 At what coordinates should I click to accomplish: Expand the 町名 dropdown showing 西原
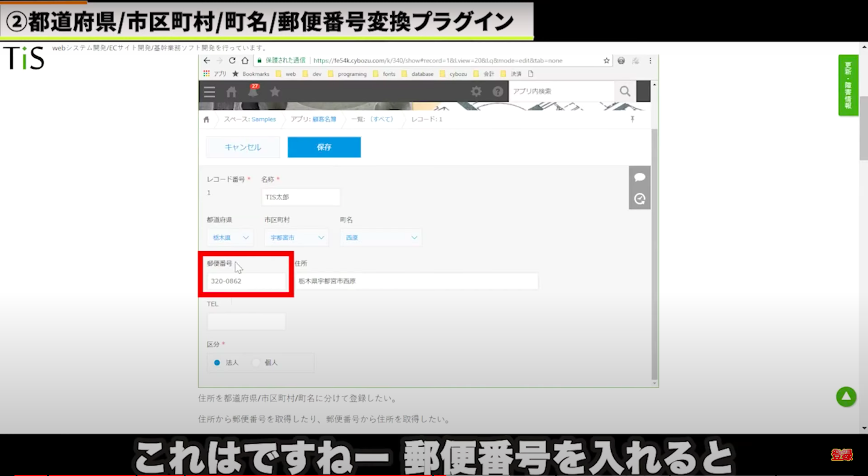tap(380, 237)
